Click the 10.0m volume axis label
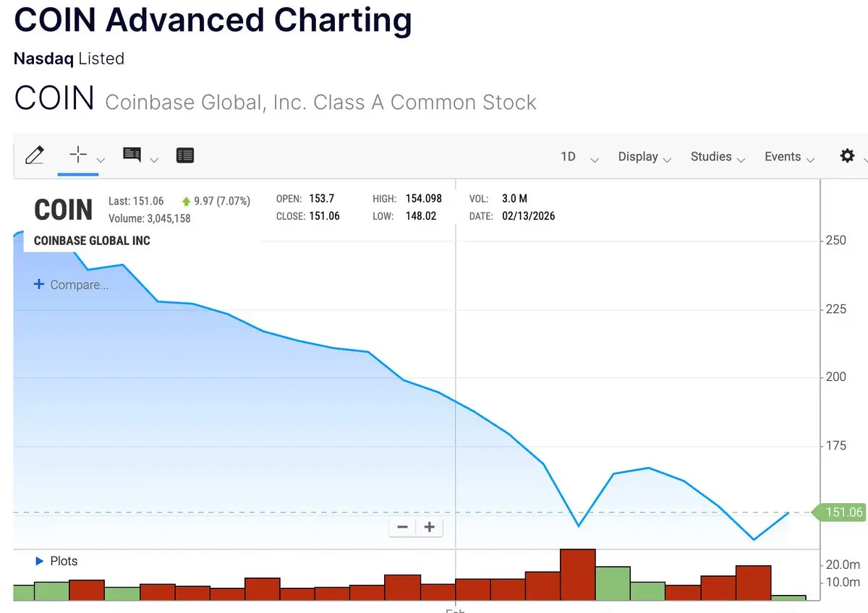Viewport: 868px width, 613px height. click(x=843, y=582)
